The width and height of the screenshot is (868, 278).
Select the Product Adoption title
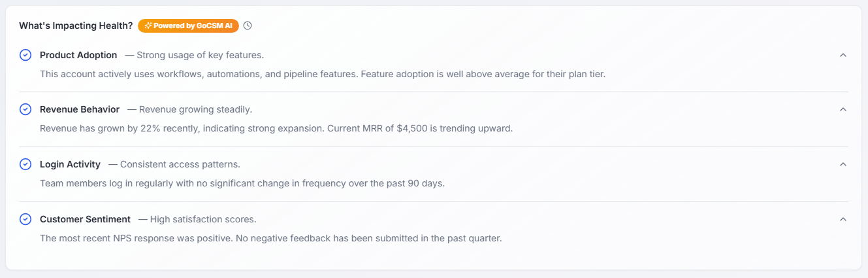[x=78, y=55]
